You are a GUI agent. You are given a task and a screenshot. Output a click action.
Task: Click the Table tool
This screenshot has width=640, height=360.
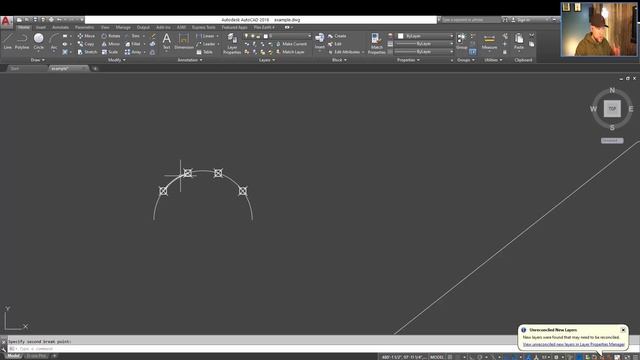[204, 52]
